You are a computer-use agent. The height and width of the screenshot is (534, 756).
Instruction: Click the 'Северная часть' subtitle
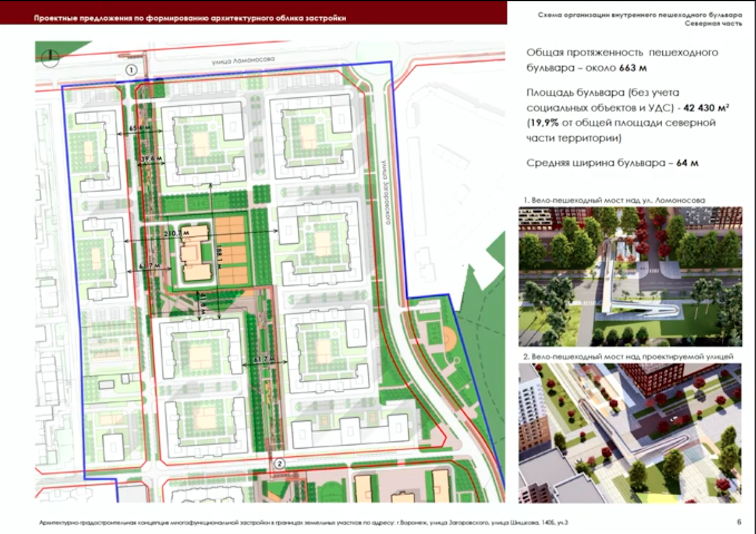tap(713, 23)
